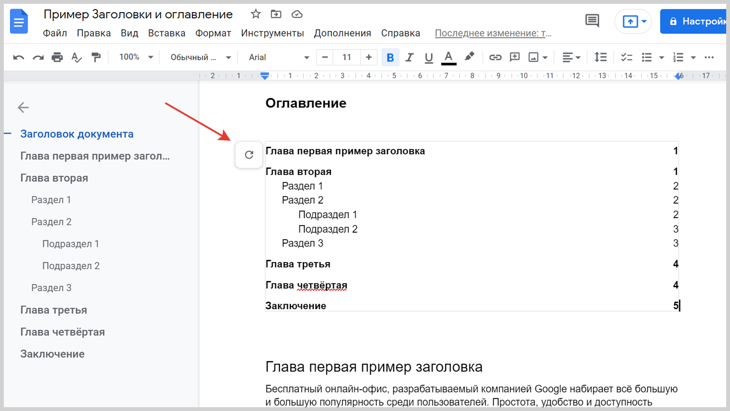Decrease the font size with minus
The width and height of the screenshot is (730, 411).
coord(325,57)
